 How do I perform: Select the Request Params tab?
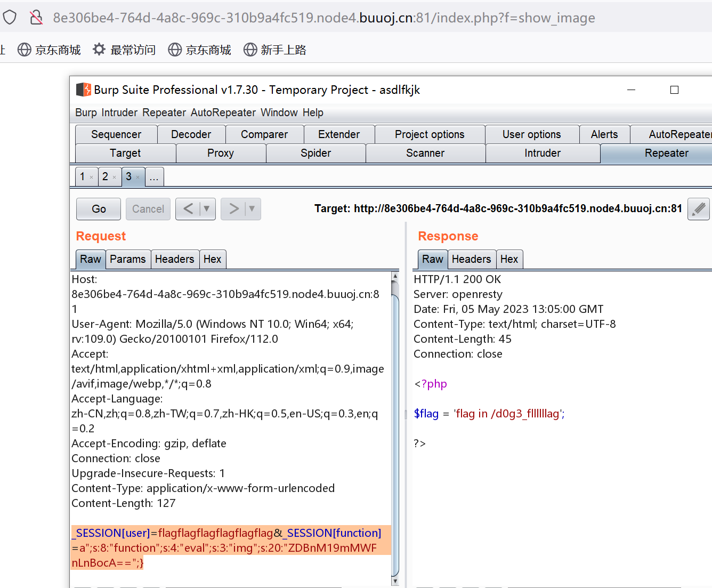pos(128,259)
